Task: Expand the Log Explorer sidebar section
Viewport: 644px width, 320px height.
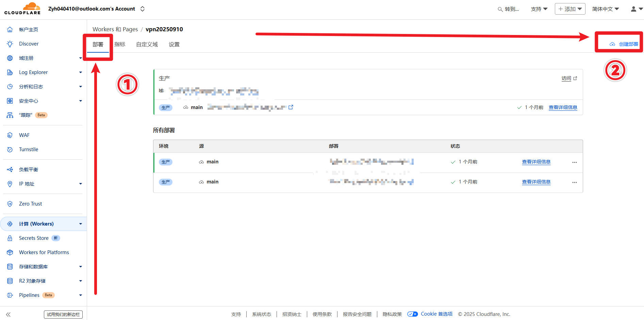Action: click(x=81, y=72)
